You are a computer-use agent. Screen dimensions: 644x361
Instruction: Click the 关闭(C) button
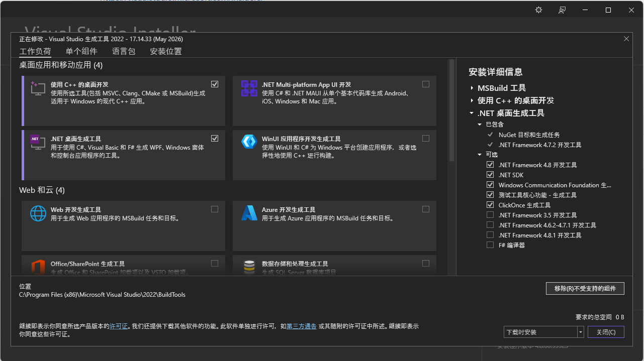606,332
